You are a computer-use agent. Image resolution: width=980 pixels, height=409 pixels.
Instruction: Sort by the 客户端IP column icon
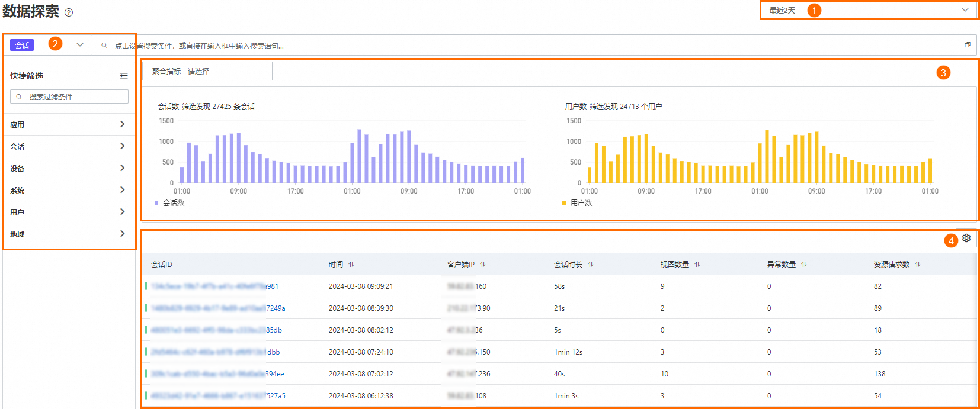coord(483,265)
